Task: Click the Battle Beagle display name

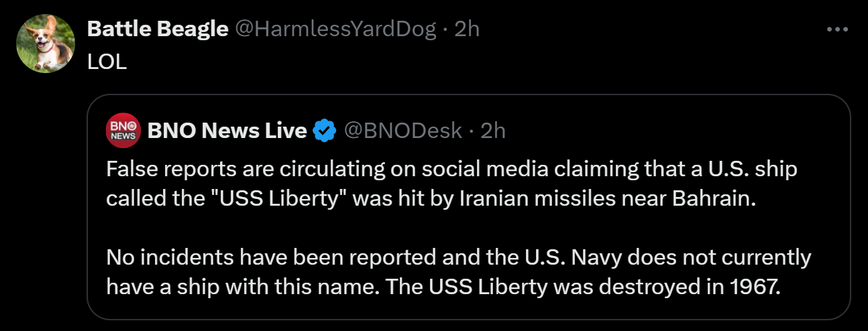Action: click(158, 29)
